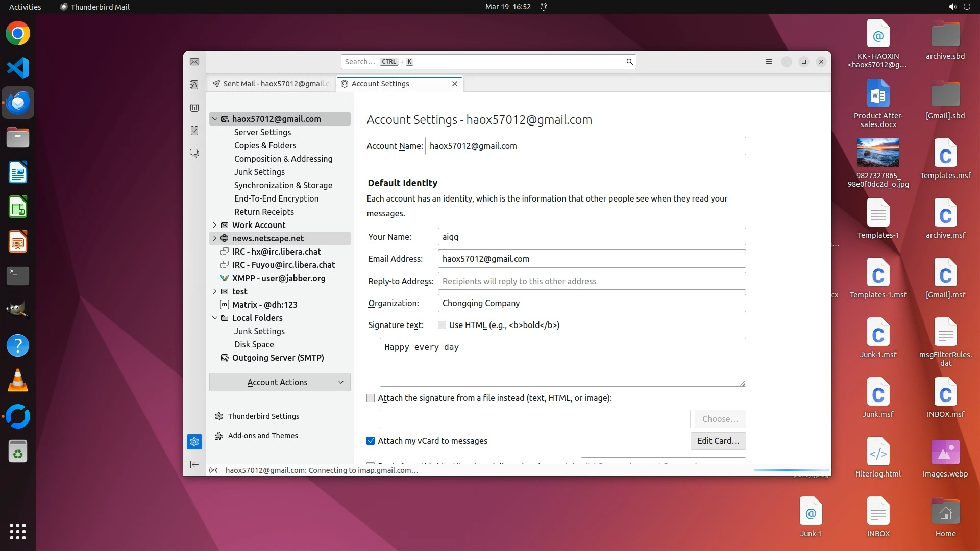The height and width of the screenshot is (551, 980).
Task: Open the Tasks sidebar icon
Action: (x=194, y=131)
